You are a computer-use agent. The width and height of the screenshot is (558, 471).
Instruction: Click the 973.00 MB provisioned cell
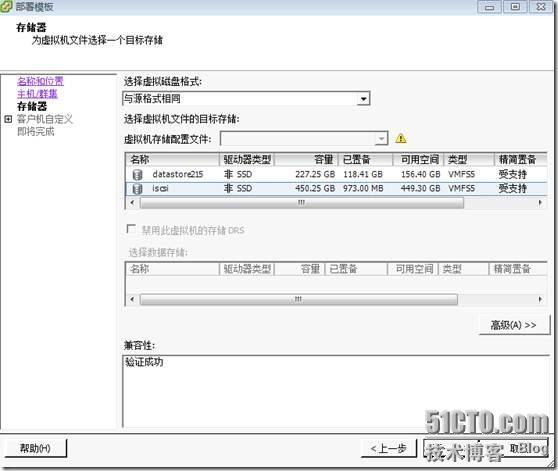click(x=363, y=188)
